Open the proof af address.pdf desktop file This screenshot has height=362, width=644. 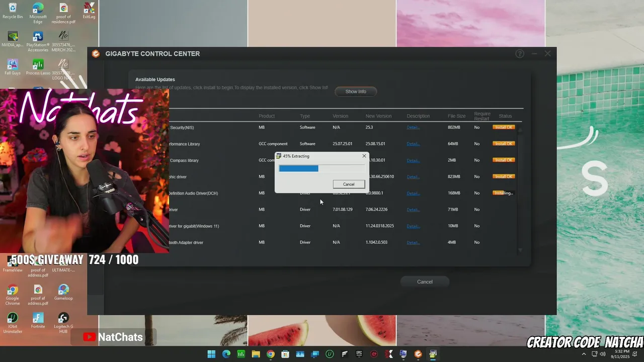pos(38,295)
